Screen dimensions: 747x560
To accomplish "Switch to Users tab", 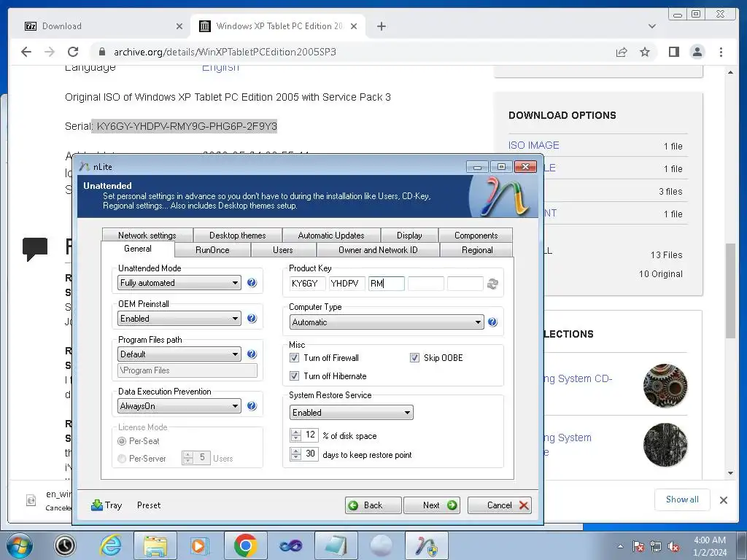I will pos(283,250).
